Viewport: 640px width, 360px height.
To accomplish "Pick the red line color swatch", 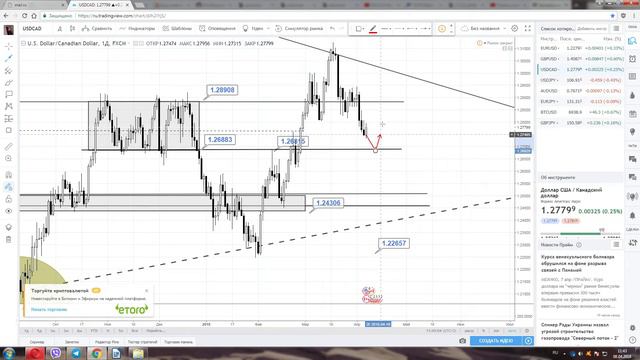I will pos(373,29).
